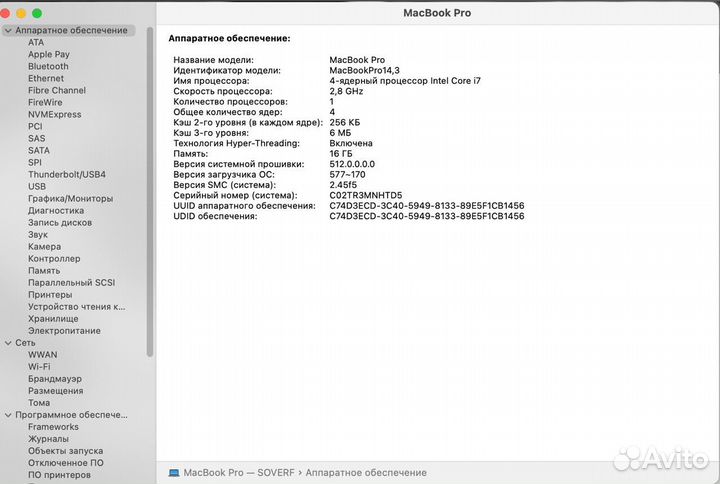The height and width of the screenshot is (484, 720).
Task: Open WWAN under Сеть
Action: click(x=43, y=355)
